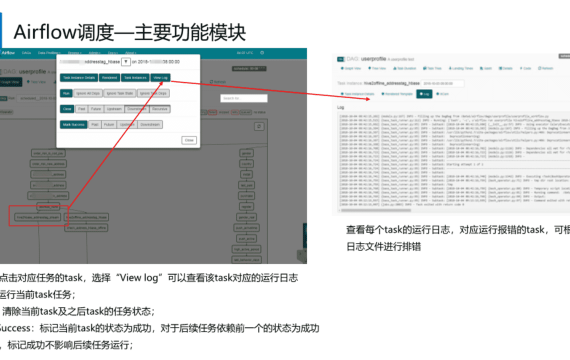The image size is (570, 360).
Task: Click Details link in the log page
Action: (506, 68)
